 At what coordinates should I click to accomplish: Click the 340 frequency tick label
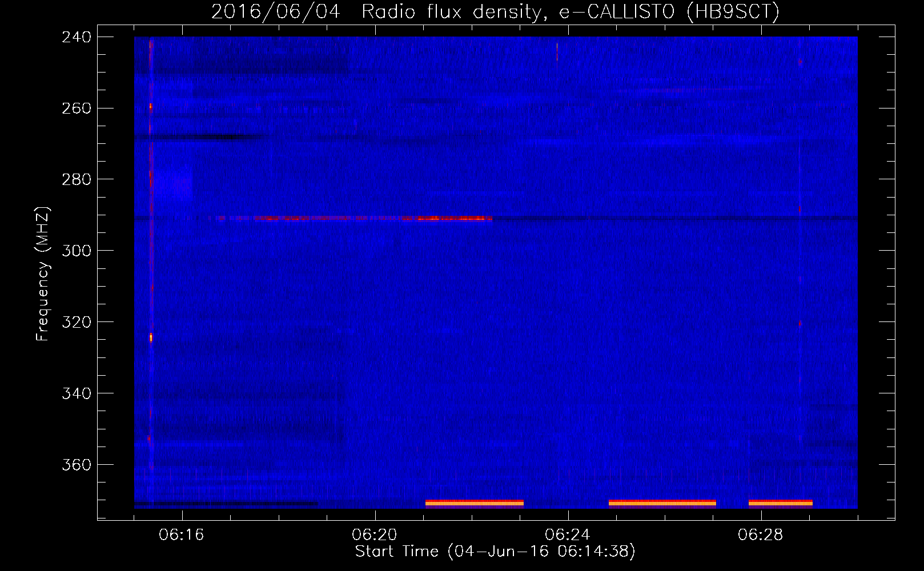77,394
